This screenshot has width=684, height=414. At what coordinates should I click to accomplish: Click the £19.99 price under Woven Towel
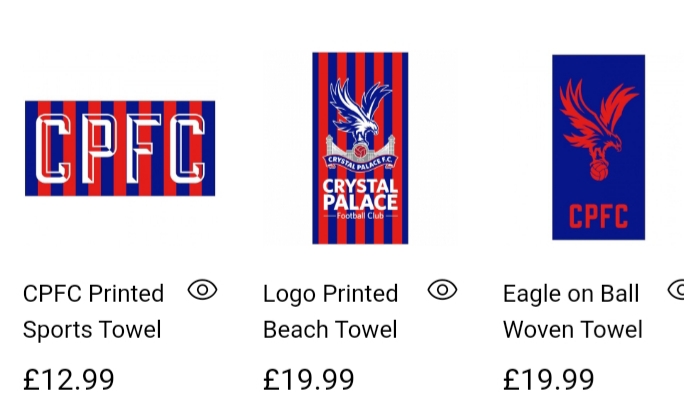[x=548, y=380]
